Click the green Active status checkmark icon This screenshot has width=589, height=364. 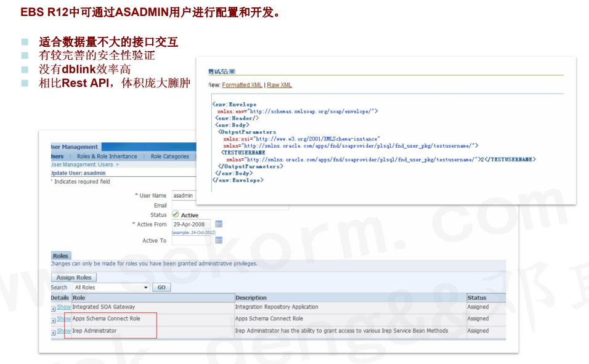[176, 214]
